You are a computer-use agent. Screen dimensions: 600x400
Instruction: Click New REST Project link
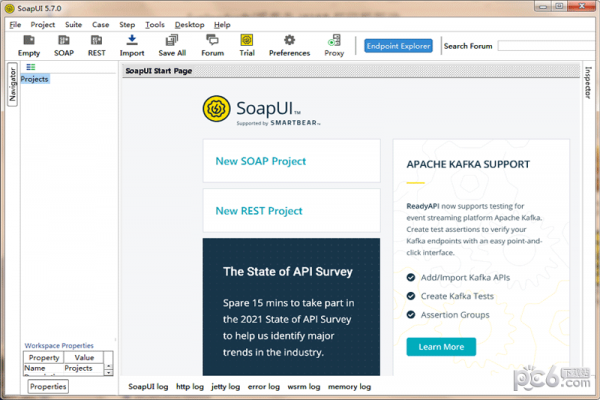259,211
